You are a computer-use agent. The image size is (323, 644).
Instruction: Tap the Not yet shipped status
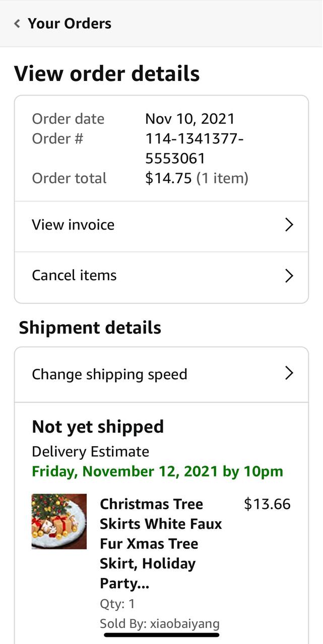[98, 427]
